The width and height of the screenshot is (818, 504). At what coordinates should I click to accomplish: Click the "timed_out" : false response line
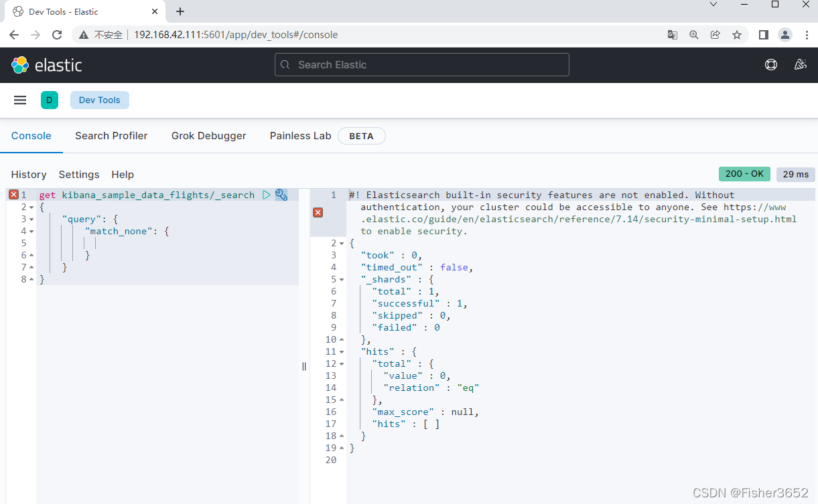[417, 267]
